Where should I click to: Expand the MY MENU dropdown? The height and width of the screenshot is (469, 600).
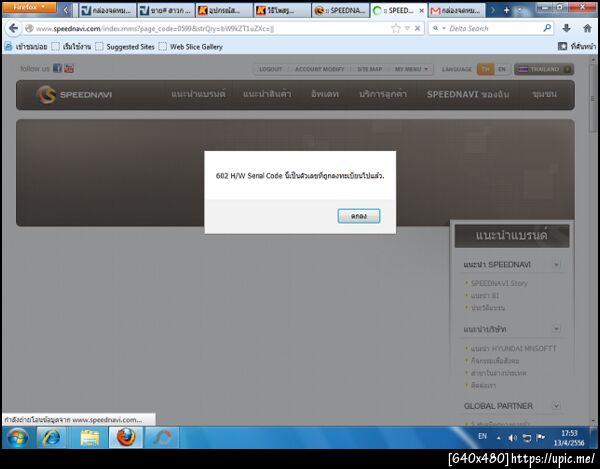click(x=411, y=69)
